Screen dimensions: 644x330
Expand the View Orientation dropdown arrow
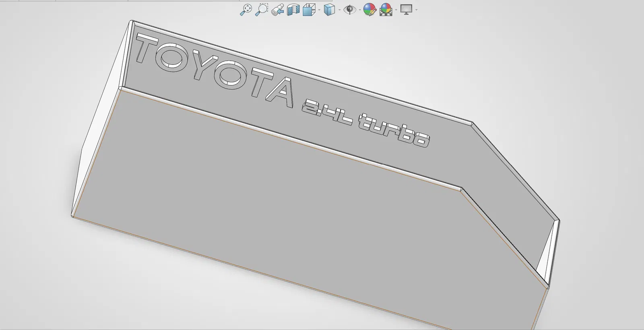point(319,10)
